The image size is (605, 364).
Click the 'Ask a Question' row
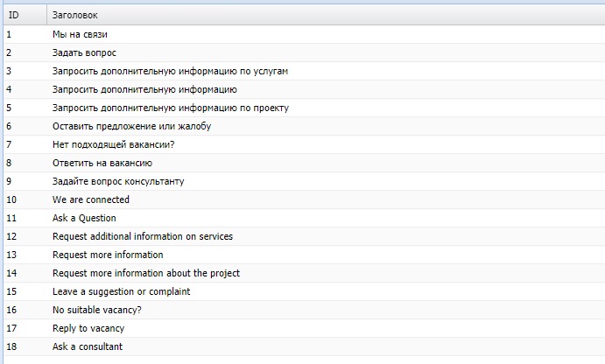point(84,218)
